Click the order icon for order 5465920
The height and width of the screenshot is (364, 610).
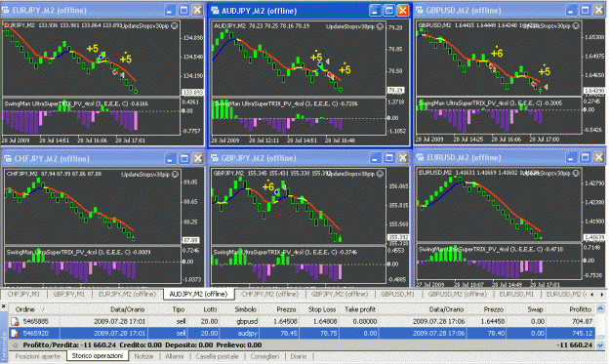(x=15, y=334)
